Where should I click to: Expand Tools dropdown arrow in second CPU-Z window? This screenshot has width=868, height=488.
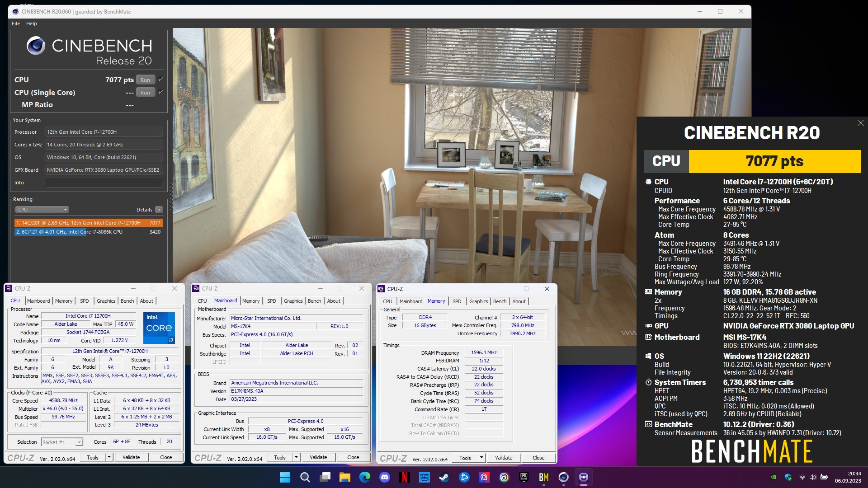click(296, 457)
